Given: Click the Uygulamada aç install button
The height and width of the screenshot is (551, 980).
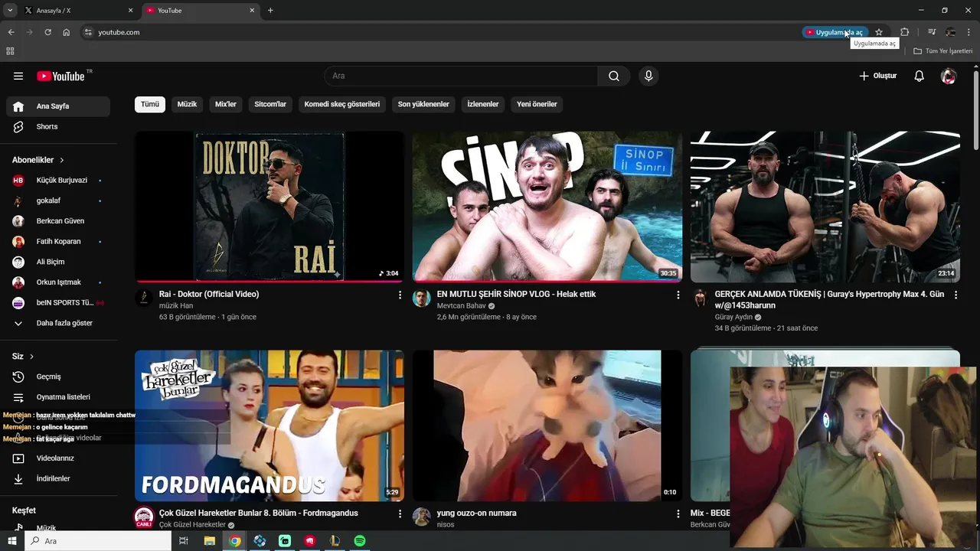Looking at the screenshot, I should tap(835, 32).
